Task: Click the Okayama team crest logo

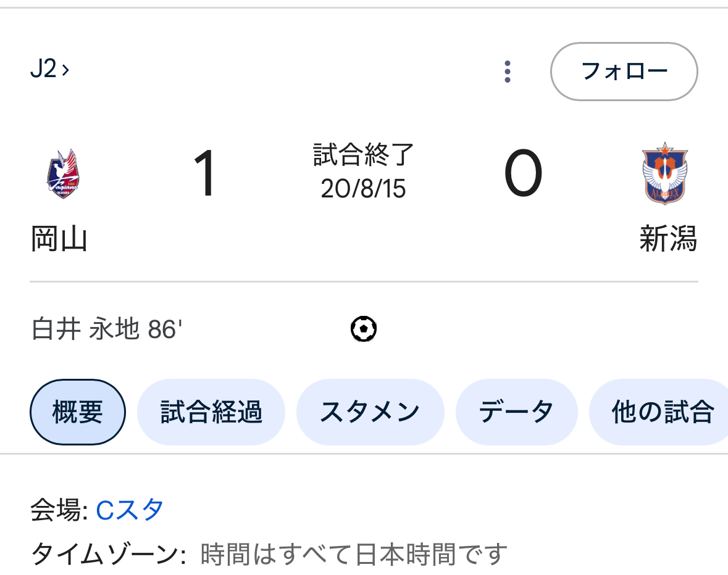Action: point(63,173)
